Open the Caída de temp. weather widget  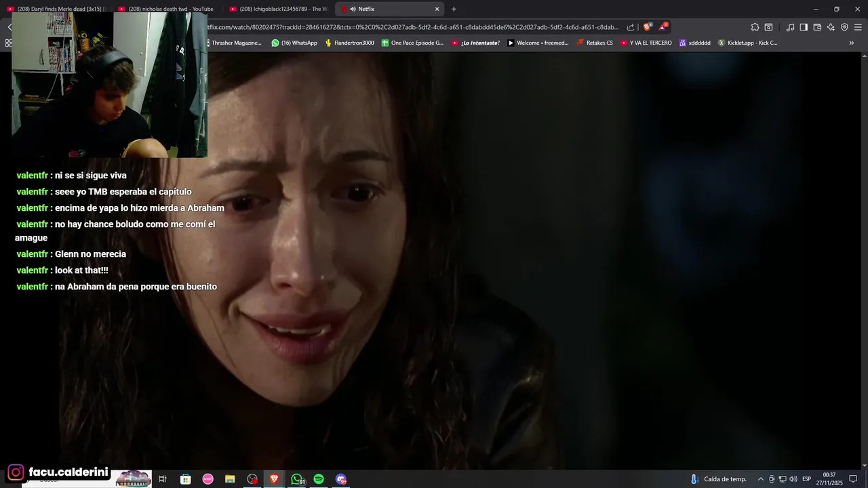coord(718,479)
